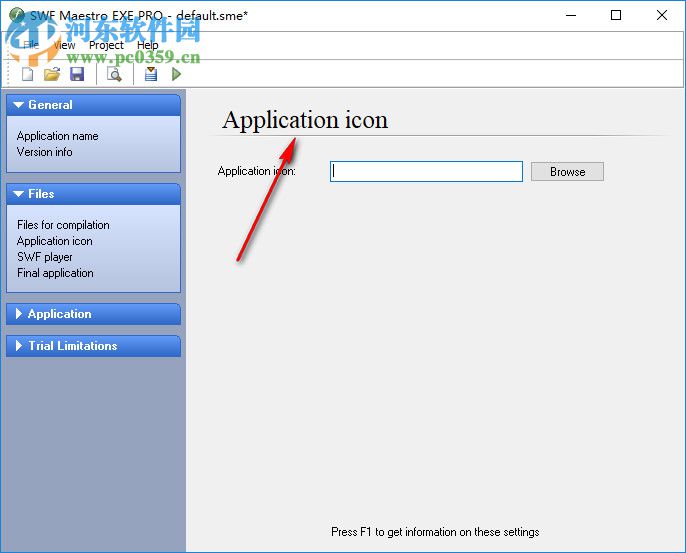Collapse the General section
Screen dimensions: 686x553
[93, 105]
